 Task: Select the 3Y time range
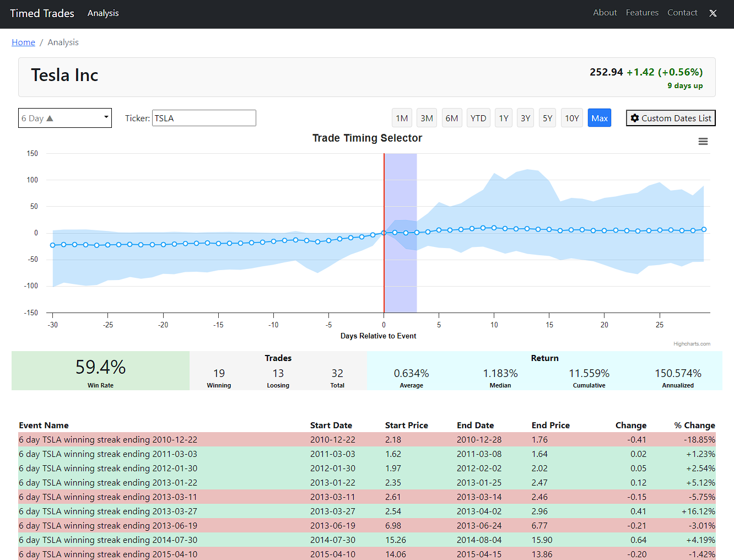[526, 118]
